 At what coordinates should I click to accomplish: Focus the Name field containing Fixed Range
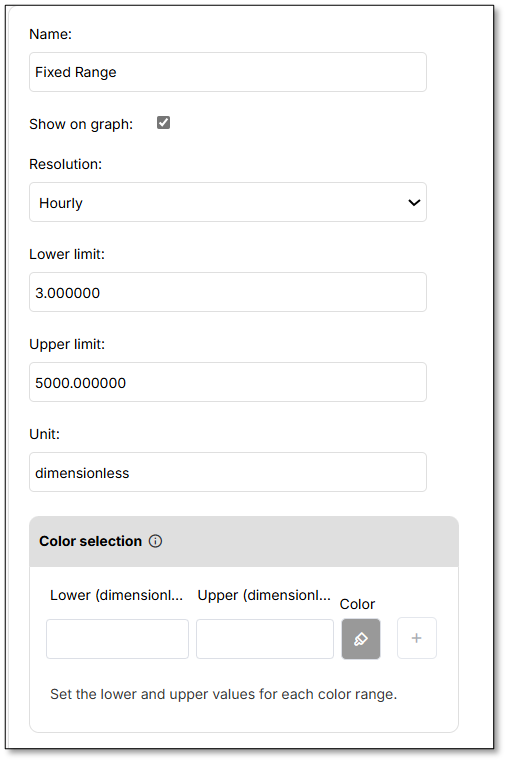tap(228, 72)
